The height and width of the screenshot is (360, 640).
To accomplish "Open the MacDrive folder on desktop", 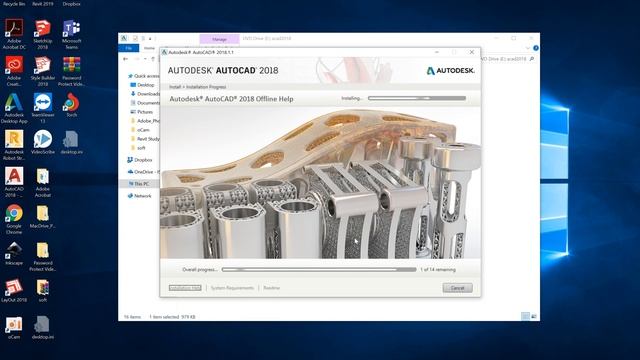I will pos(42,216).
